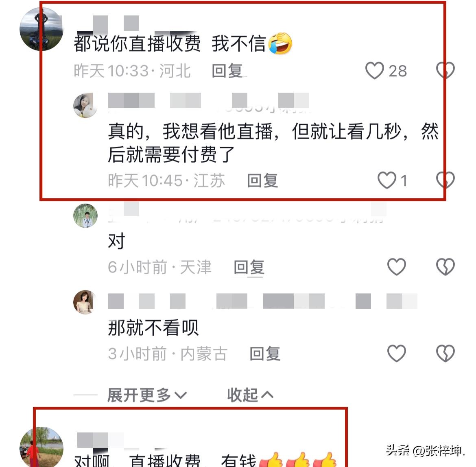This screenshot has width=476, height=467.
Task: Open the bottom commenter's red-clothes avatar
Action: click(41, 447)
